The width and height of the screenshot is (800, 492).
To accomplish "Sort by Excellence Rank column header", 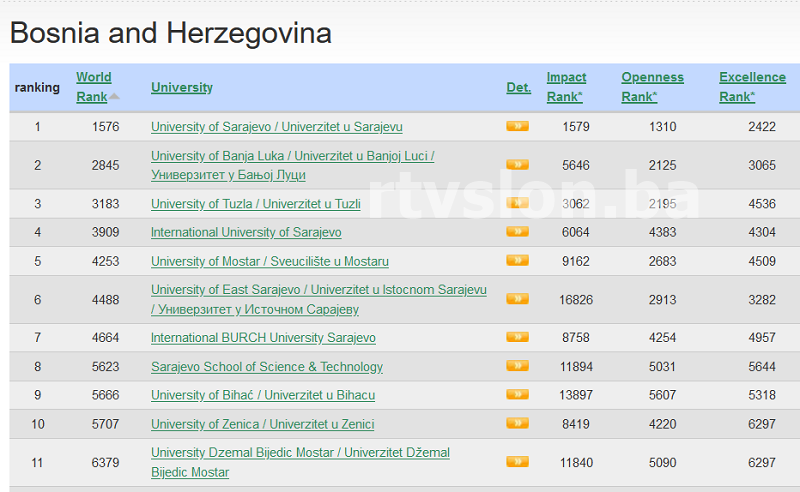I will pyautogui.click(x=752, y=87).
